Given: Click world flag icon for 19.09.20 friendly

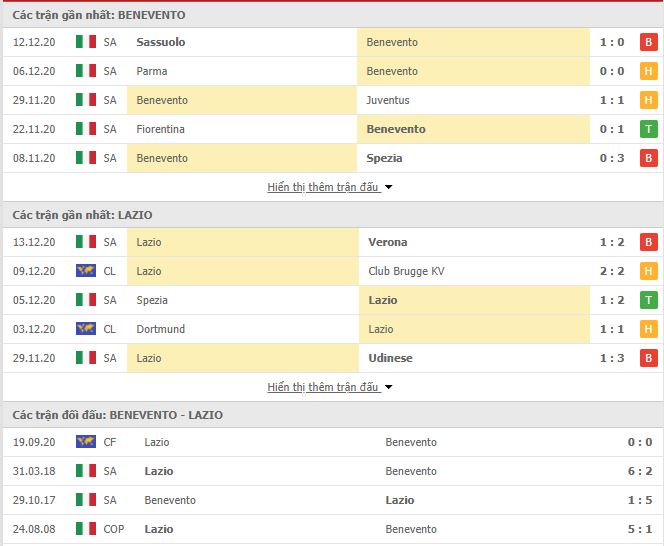Looking at the screenshot, I should (86, 442).
